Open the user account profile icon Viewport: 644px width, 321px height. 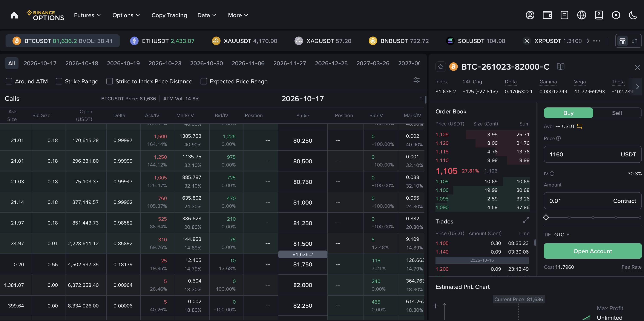530,15
